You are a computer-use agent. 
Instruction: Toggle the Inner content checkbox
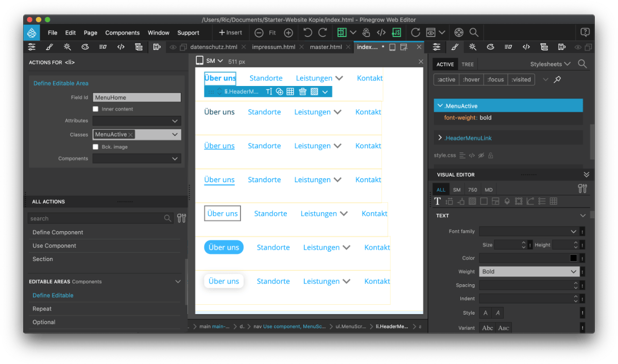[95, 109]
